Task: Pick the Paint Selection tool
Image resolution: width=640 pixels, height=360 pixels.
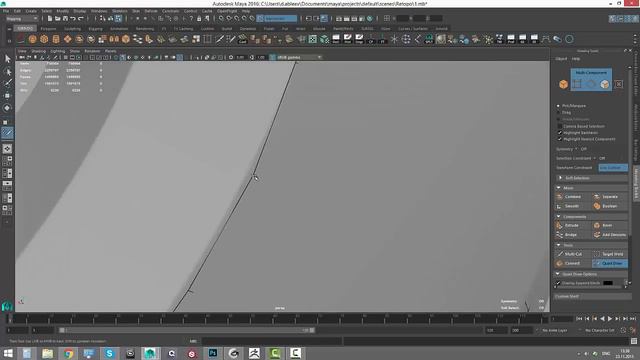Action: 7,83
